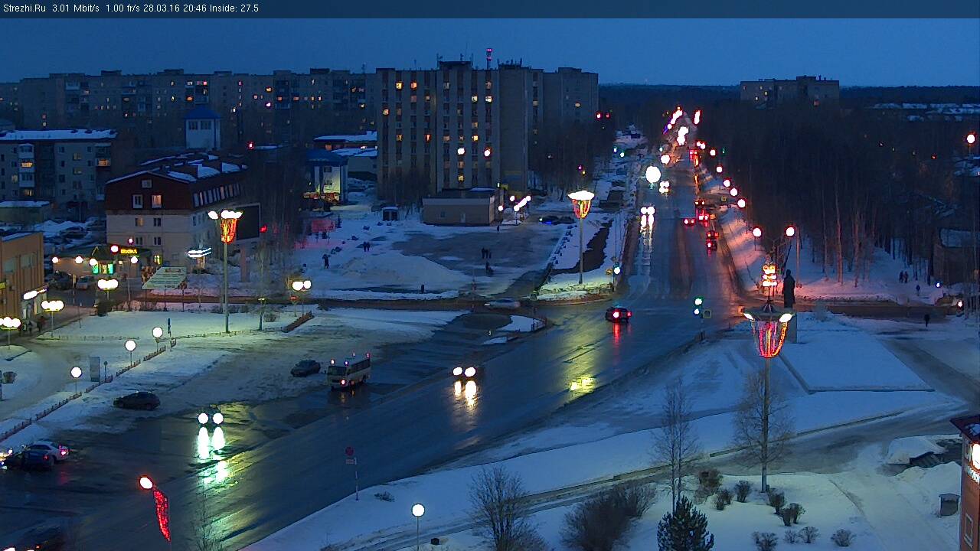Viewport: 980px width, 551px height.
Task: Select the date 28.03.16 in the overlay
Action: 161,8
